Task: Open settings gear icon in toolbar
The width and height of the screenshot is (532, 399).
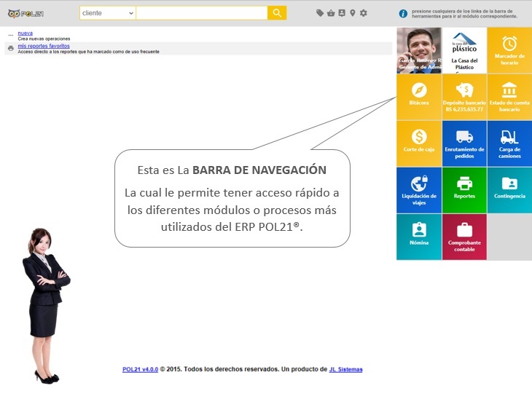Action: pyautogui.click(x=364, y=13)
